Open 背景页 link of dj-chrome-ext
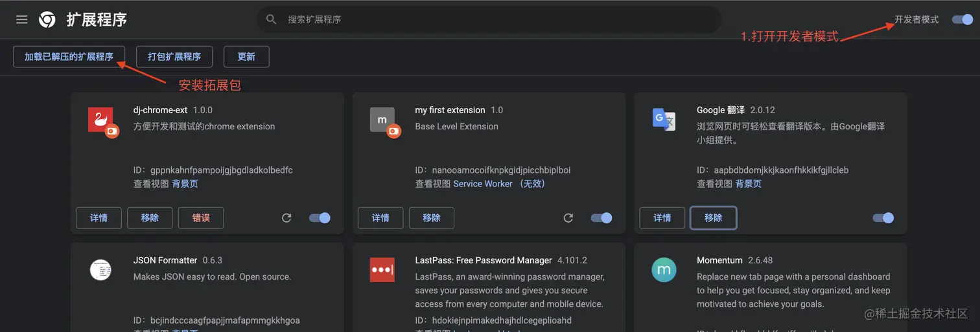980x332 pixels. tap(185, 184)
